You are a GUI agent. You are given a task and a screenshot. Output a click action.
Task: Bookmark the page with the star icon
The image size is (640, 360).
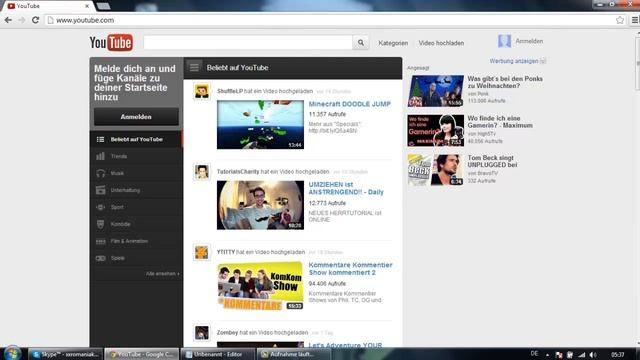(x=620, y=20)
